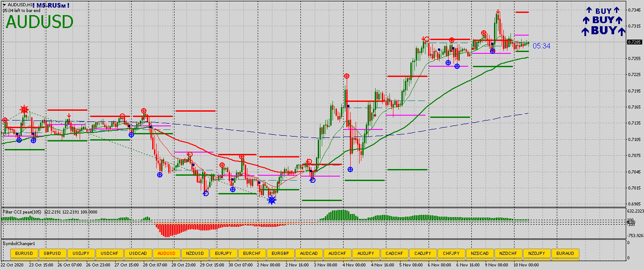Click the Filter CCI indicator label

point(22,212)
